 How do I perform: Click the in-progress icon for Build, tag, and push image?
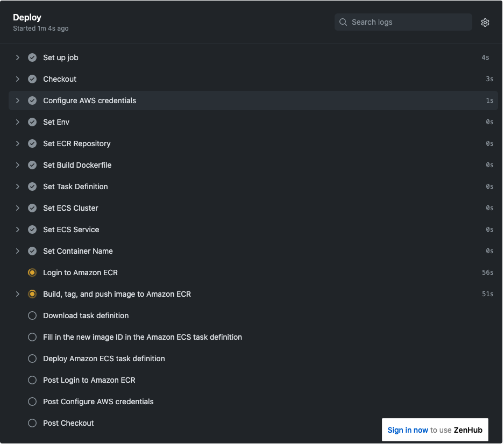click(x=32, y=294)
